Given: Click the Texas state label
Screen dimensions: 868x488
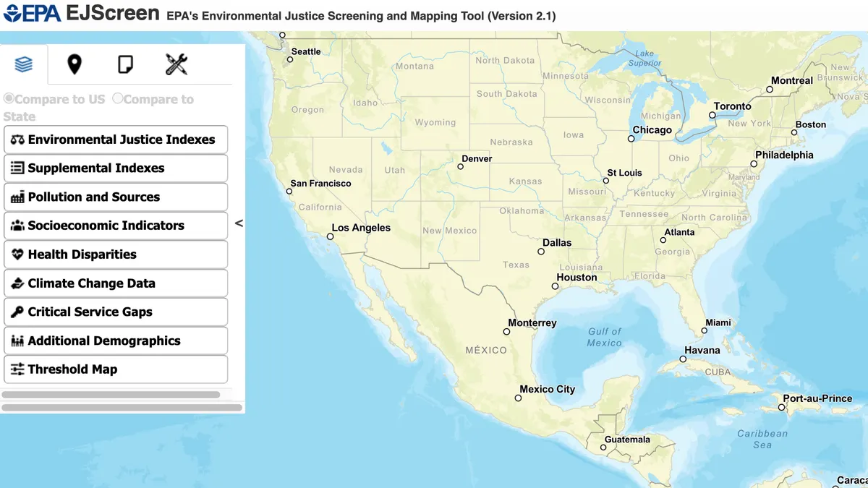Looking at the screenshot, I should 516,265.
